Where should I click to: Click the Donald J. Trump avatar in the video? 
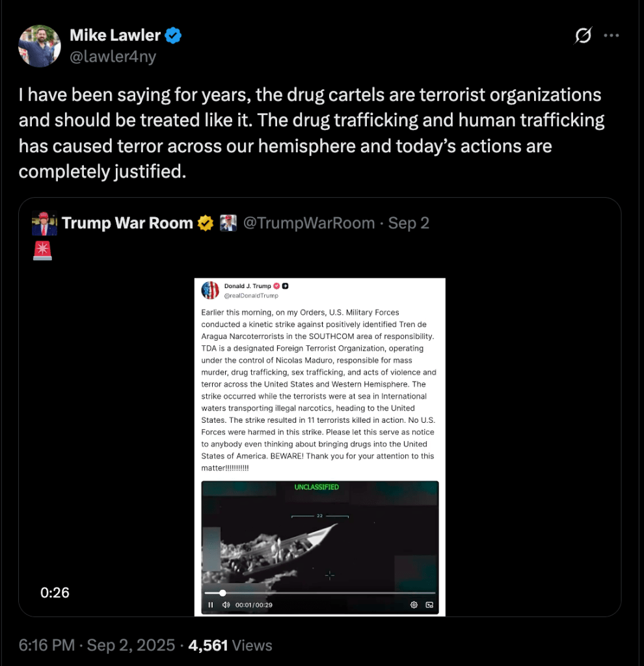coord(210,290)
